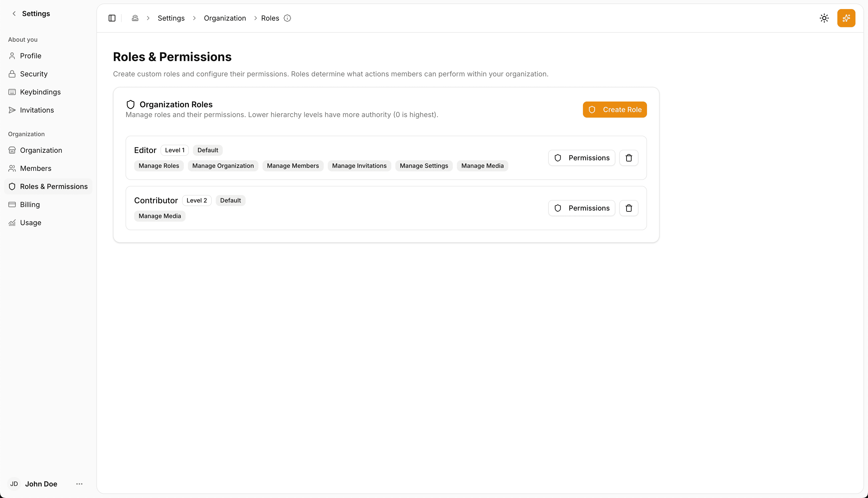This screenshot has width=868, height=498.
Task: Delete the Contributor role via trash icon
Action: [x=629, y=208]
